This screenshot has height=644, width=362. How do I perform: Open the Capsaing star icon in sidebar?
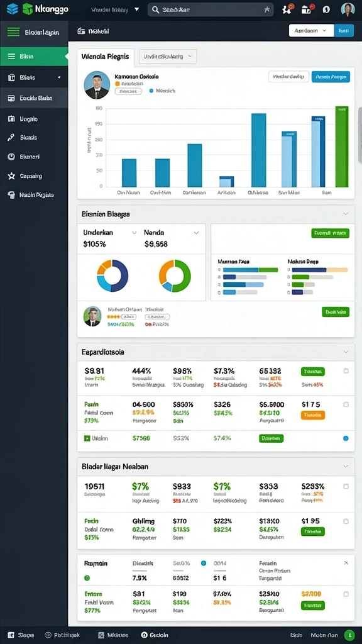[11, 176]
